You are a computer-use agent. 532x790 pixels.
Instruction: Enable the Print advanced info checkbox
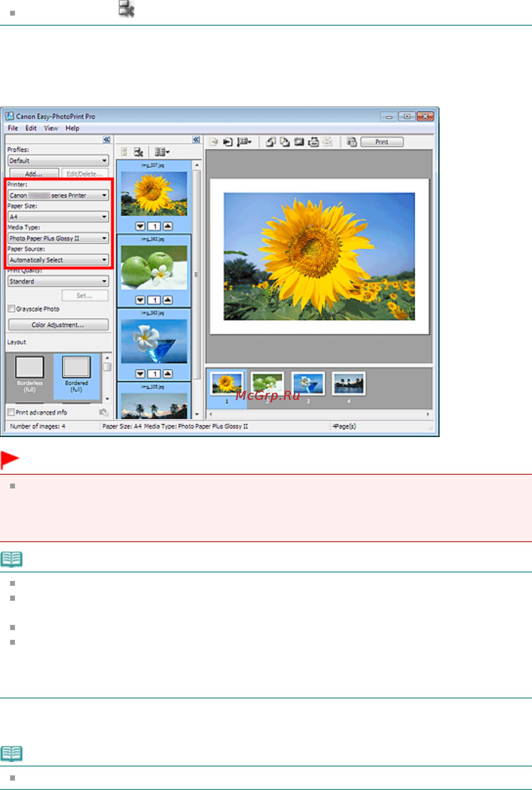[x=11, y=412]
